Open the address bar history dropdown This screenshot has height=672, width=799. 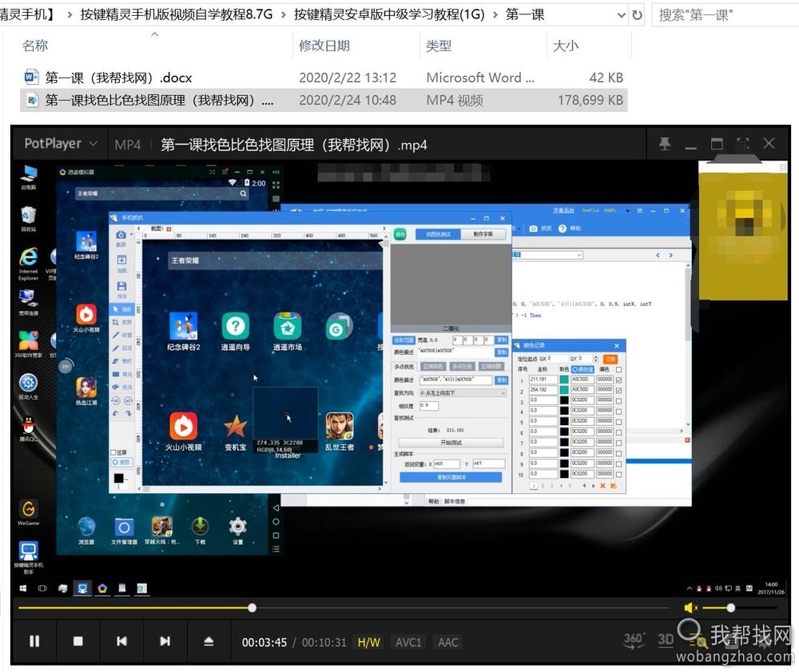tap(621, 14)
